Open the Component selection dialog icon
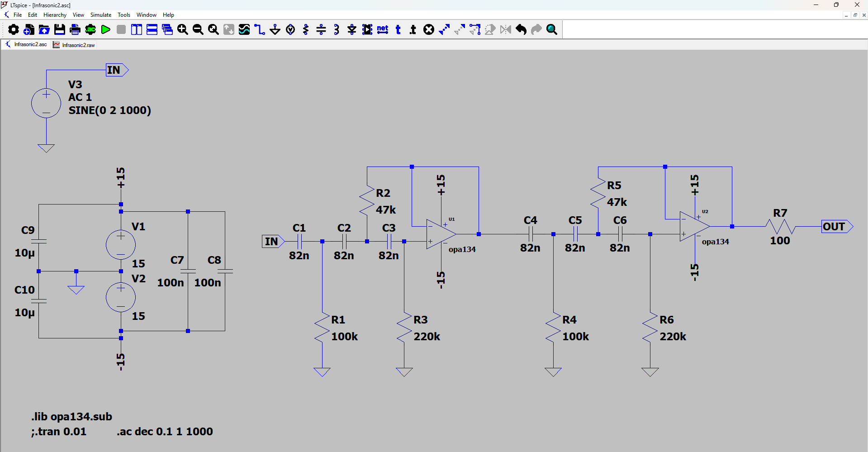 [x=367, y=29]
